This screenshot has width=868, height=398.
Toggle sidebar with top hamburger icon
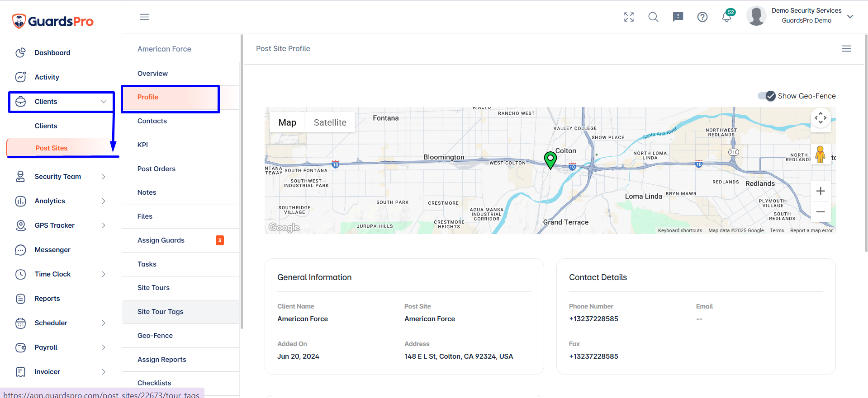[144, 17]
